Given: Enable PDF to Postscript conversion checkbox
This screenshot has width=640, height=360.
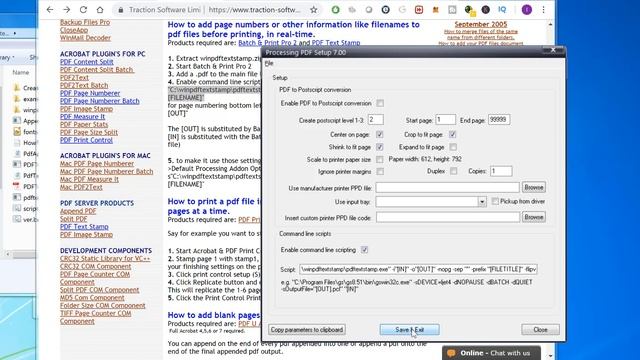Looking at the screenshot, I should (x=380, y=103).
